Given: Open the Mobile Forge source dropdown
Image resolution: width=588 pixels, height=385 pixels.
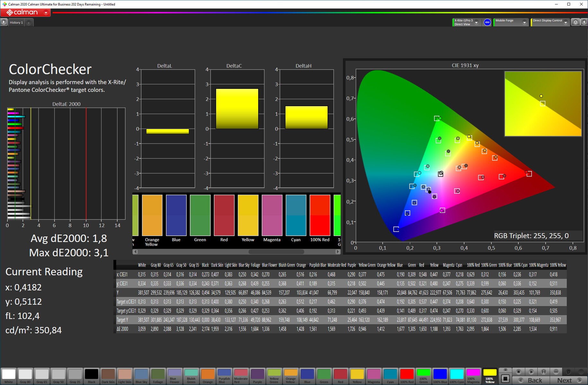Looking at the screenshot, I should click(524, 22).
